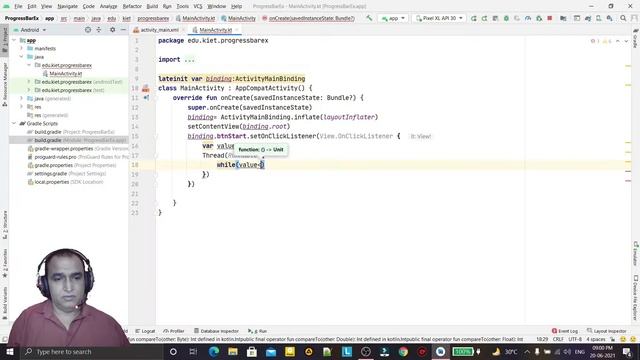
Task: Collapse the app module tree node
Action: click(15, 40)
